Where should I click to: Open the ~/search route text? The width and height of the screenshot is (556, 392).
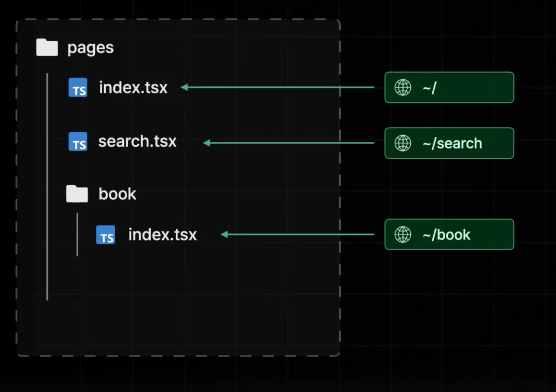pos(452,144)
